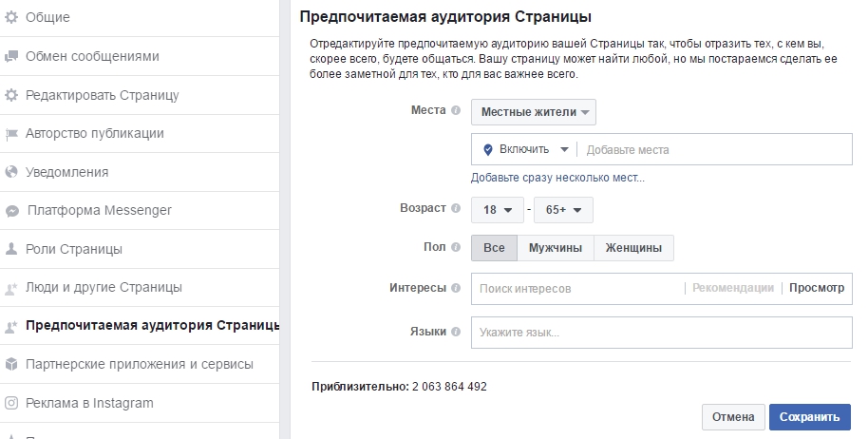Viewport: 868px width, 439px height.
Task: Open the Местные жители dropdown
Action: 534,112
